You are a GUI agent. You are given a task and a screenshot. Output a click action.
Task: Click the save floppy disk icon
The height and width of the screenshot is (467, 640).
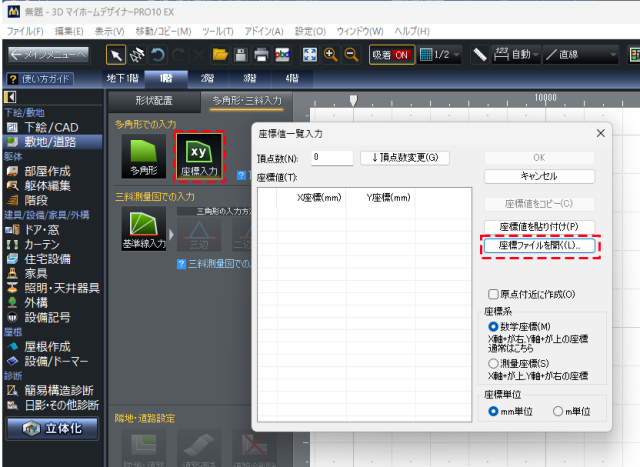click(240, 55)
